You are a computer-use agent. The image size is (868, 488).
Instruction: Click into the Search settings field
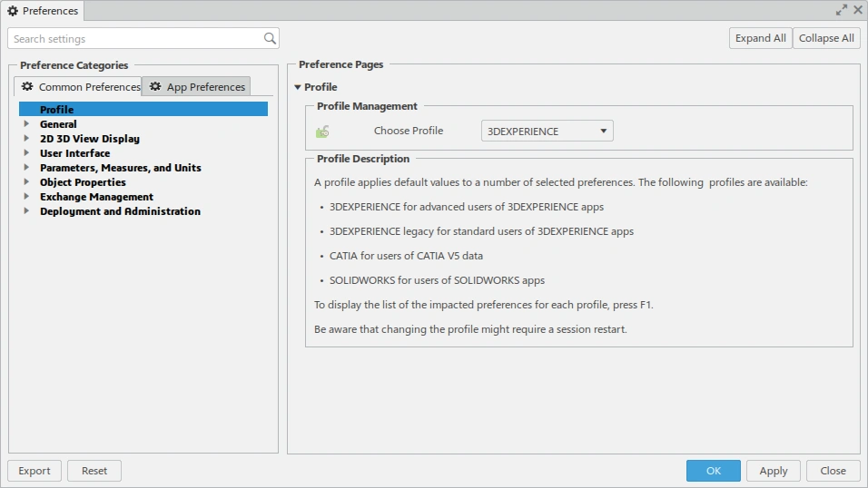coord(136,39)
